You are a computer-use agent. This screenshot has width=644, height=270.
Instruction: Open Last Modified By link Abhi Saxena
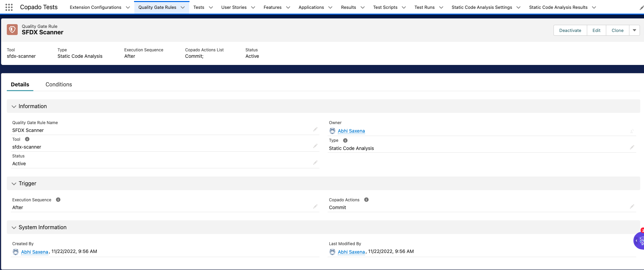pos(351,252)
